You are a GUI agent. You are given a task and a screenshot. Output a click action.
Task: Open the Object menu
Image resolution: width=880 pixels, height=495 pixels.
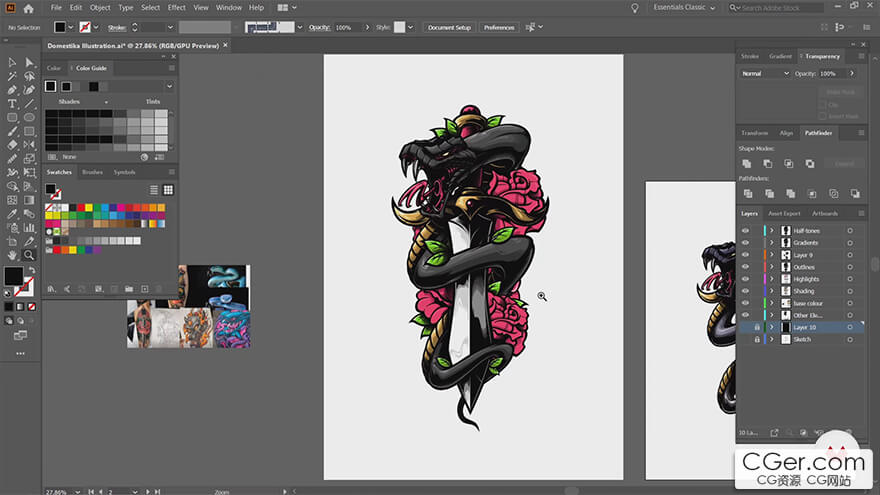tap(100, 8)
